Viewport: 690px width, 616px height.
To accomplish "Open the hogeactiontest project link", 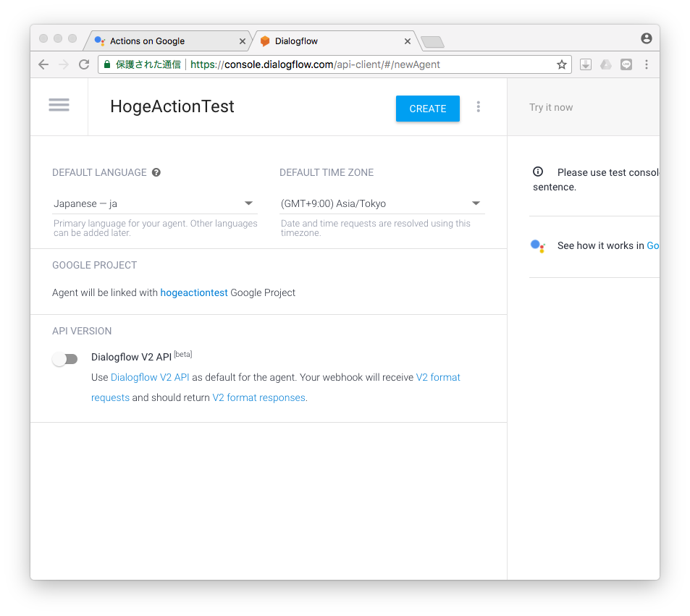I will [x=194, y=292].
